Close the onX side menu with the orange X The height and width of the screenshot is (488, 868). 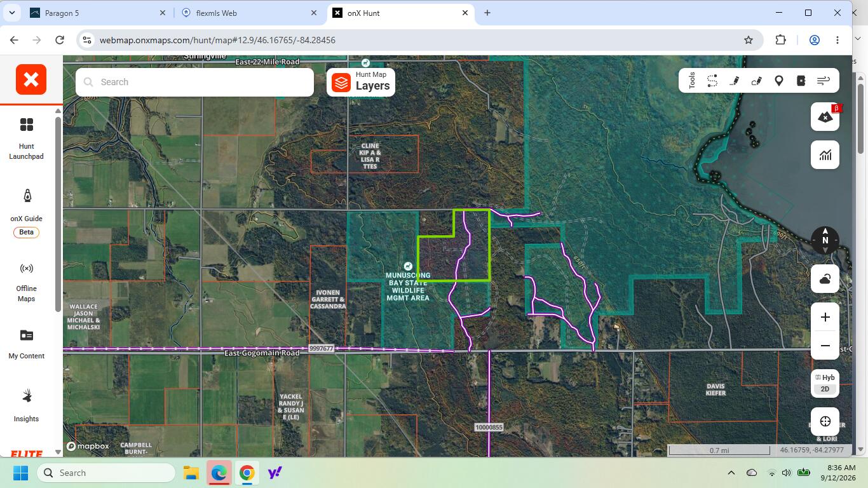pos(31,79)
